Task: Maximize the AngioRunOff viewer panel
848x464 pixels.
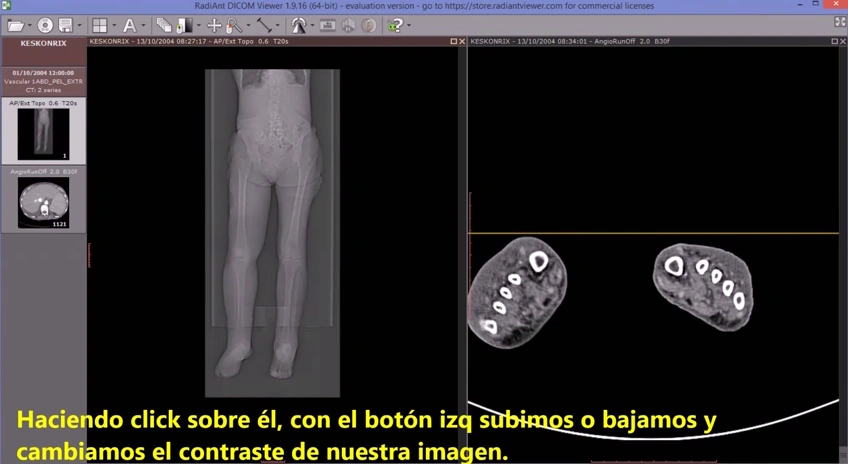Action: click(x=834, y=41)
